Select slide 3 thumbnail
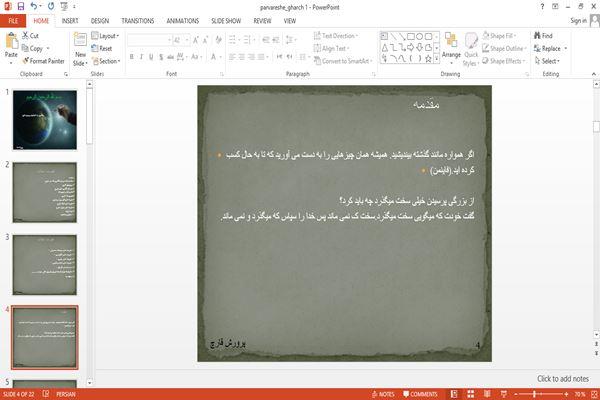 point(45,265)
